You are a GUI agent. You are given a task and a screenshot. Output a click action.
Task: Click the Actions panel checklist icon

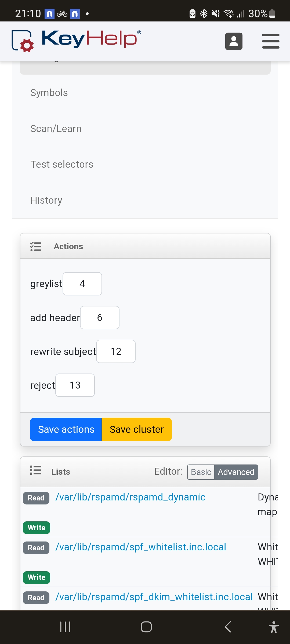36,246
